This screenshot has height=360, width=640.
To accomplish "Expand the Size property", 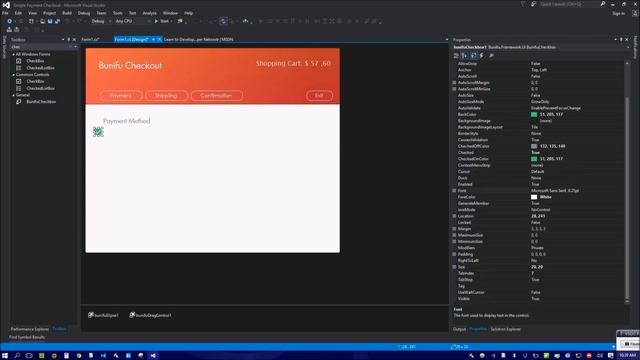I will (x=454, y=267).
